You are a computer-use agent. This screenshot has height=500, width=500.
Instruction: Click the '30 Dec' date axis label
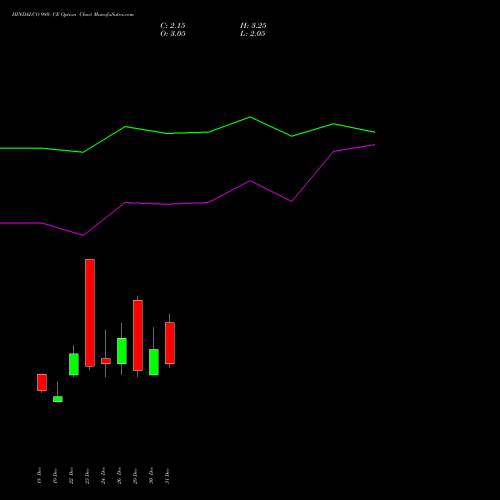pyautogui.click(x=151, y=476)
